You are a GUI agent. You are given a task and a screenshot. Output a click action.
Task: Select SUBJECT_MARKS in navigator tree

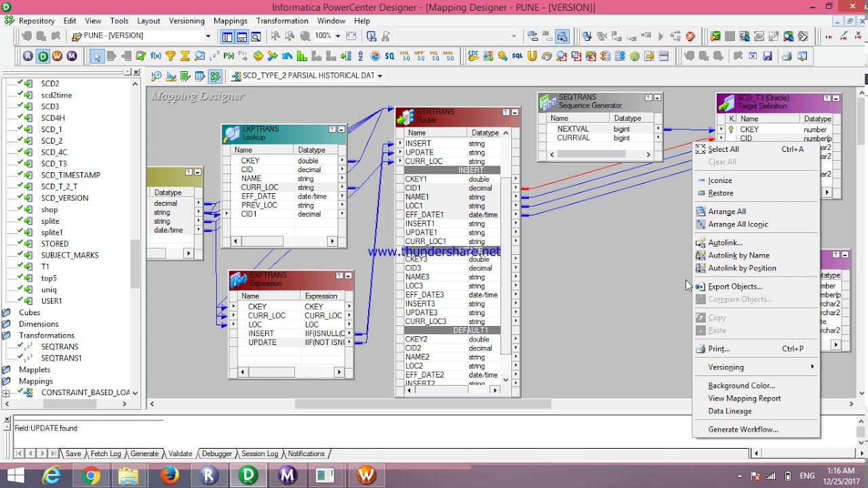70,255
